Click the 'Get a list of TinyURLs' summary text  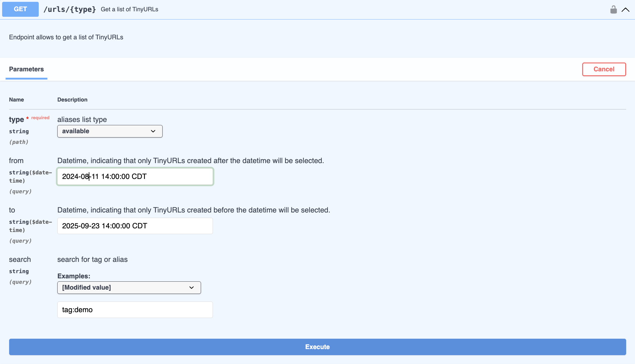[129, 9]
